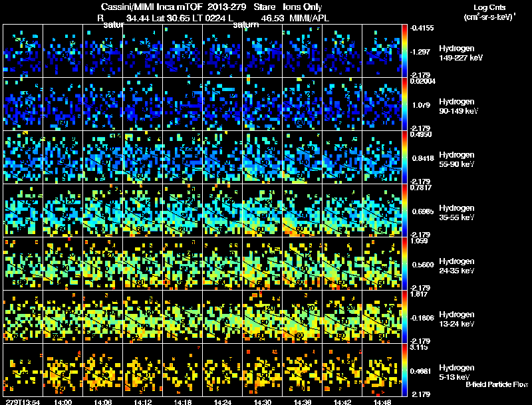Click the 14:42 time axis label
The width and height of the screenshot is (532, 405).
(x=342, y=402)
